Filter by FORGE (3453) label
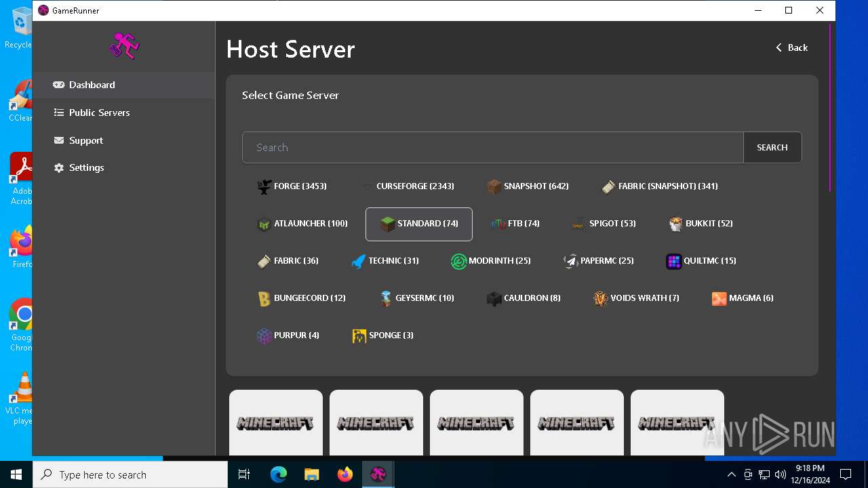 tap(300, 186)
